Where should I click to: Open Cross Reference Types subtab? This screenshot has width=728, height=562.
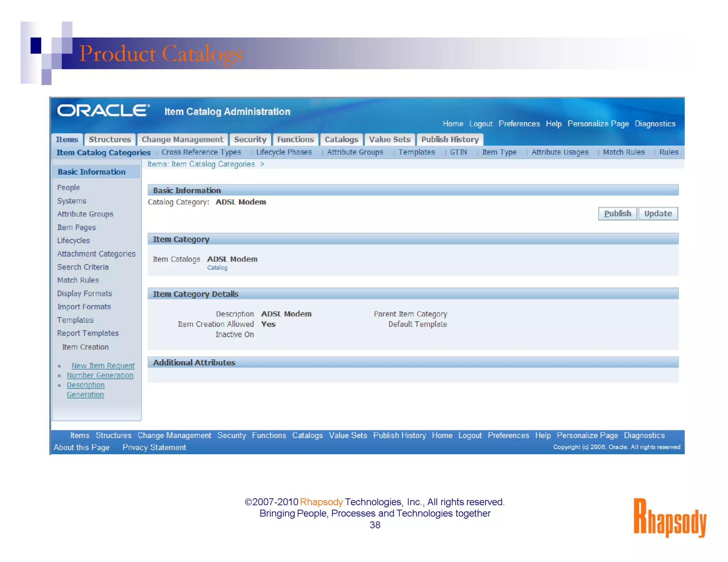(201, 152)
